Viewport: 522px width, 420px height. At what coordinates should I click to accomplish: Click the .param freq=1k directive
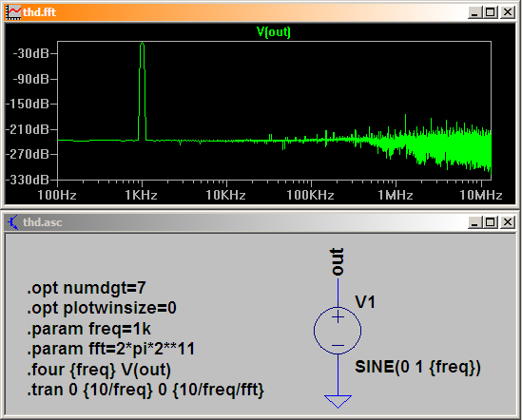click(88, 329)
